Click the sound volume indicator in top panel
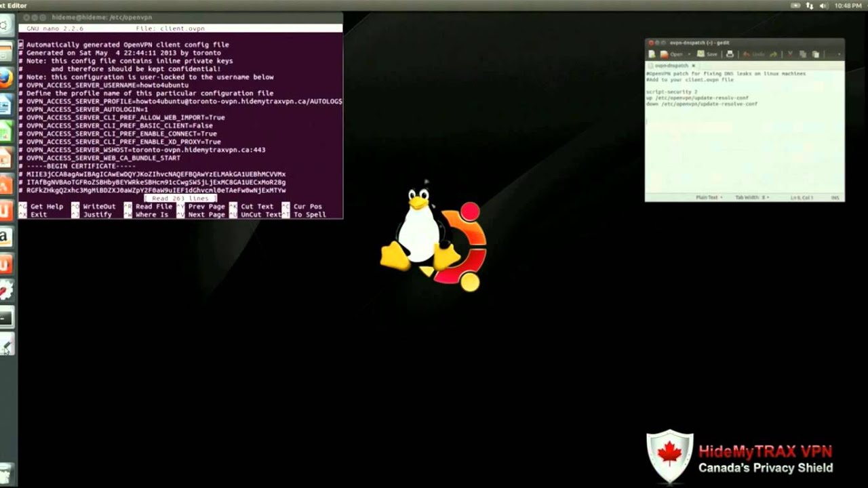868x488 pixels. click(824, 5)
